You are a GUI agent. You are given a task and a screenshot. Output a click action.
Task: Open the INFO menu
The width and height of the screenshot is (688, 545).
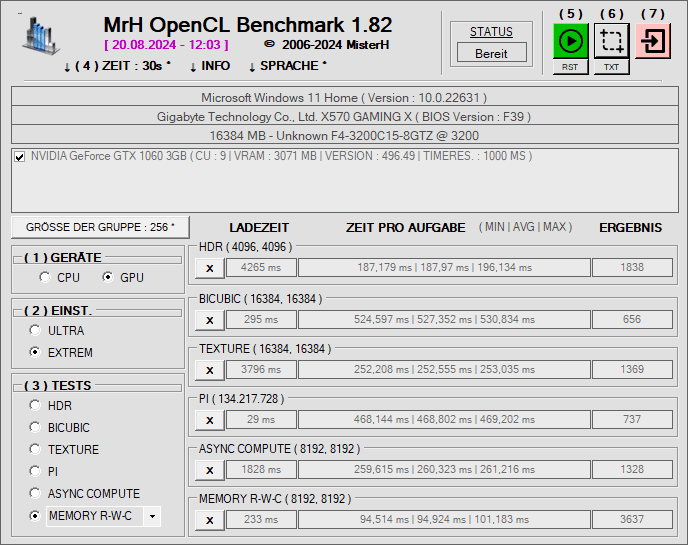(x=210, y=66)
